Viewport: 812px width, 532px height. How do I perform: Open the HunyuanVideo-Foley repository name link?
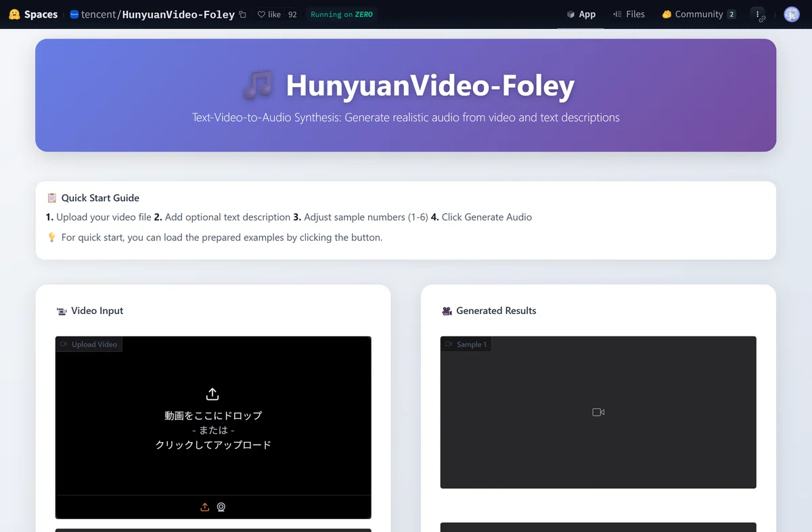(x=178, y=14)
